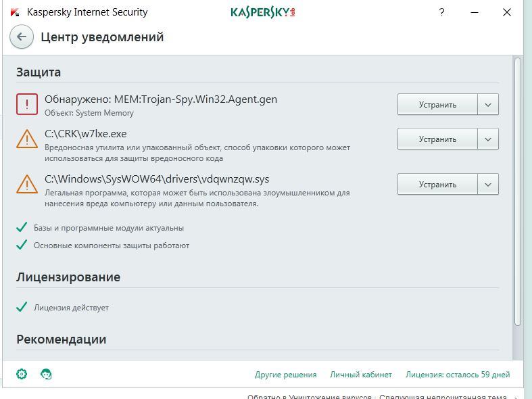Expand dropdown arrow for Trojan-Spy threat
The image size is (532, 399).
pos(488,105)
